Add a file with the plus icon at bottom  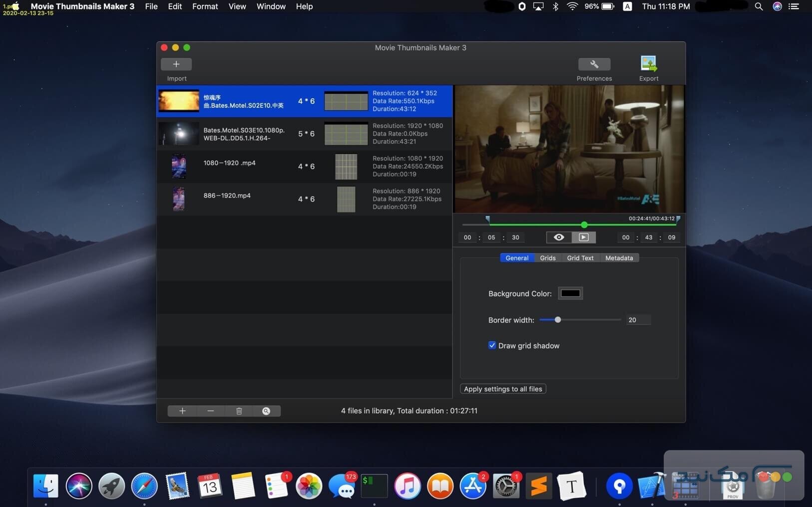pos(182,411)
